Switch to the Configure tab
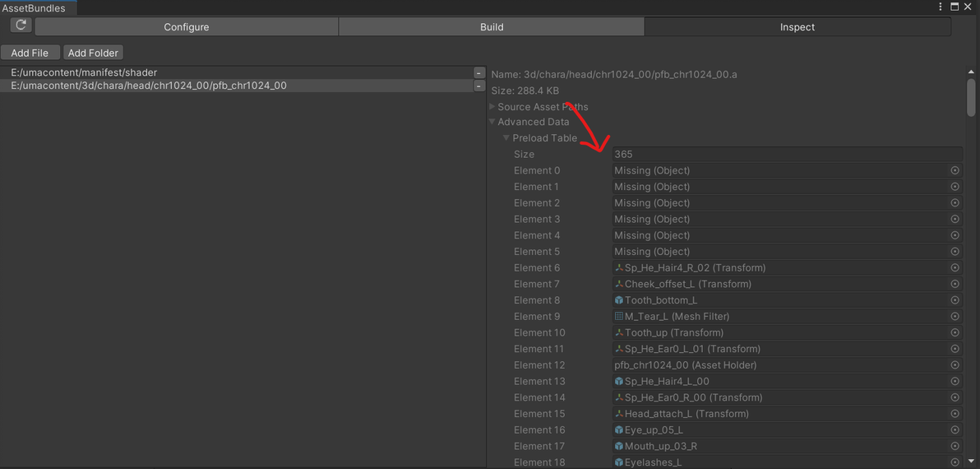Viewport: 980px width, 469px height. point(187,27)
